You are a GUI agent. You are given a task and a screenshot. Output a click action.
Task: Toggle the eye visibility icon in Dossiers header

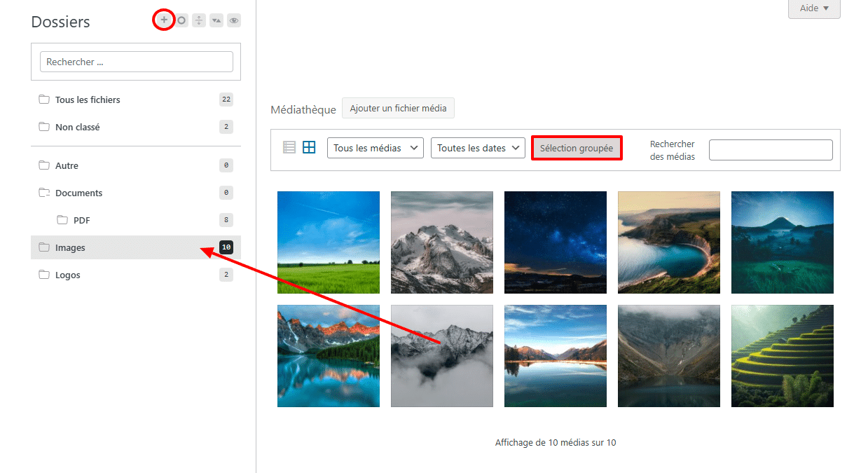pos(234,21)
